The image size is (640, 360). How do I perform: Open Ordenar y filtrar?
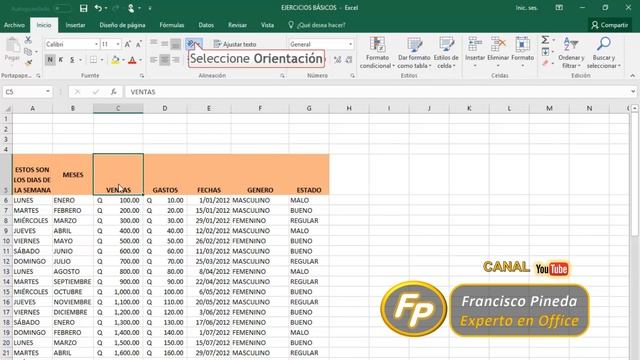571,53
